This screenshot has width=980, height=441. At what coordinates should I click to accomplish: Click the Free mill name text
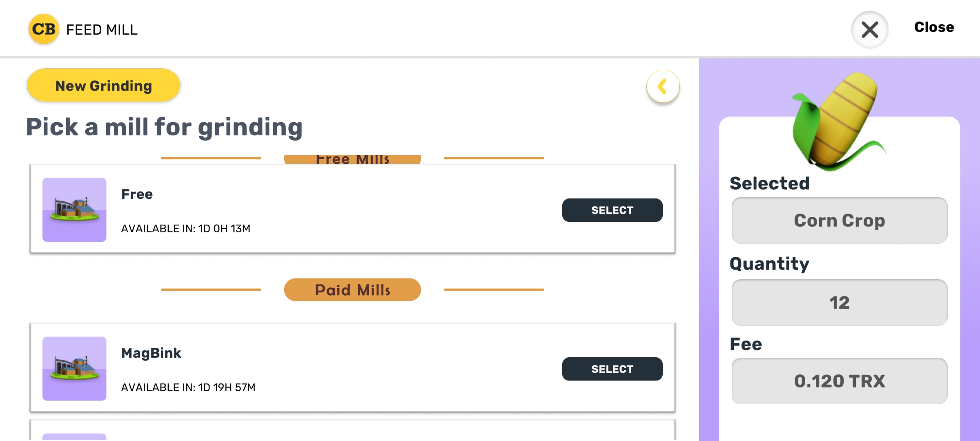pos(137,194)
